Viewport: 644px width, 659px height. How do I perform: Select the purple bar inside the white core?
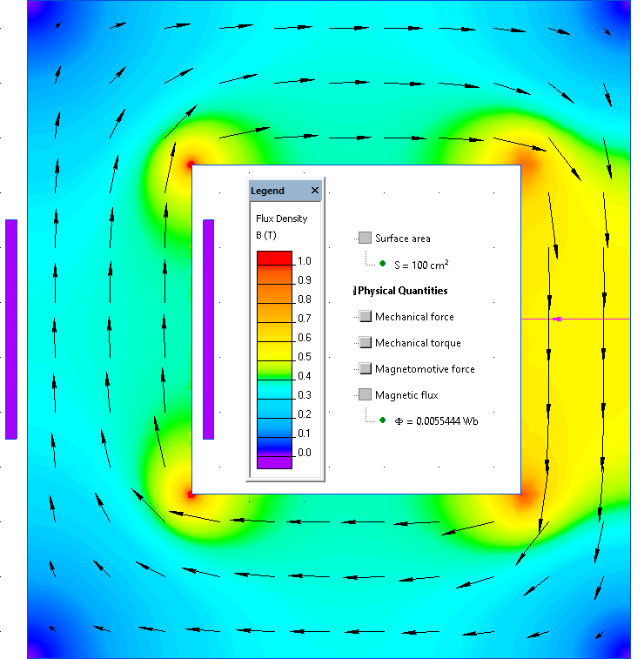(x=208, y=329)
